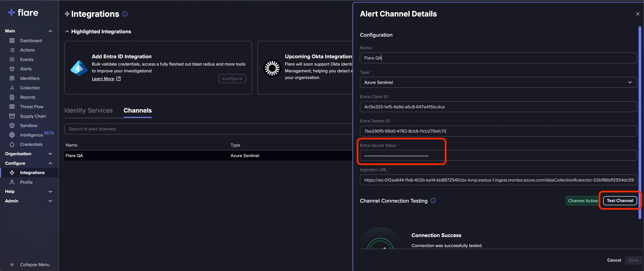644x271 pixels.
Task: Click Collapse Menu at the sidebar bottom
Action: (x=30, y=265)
